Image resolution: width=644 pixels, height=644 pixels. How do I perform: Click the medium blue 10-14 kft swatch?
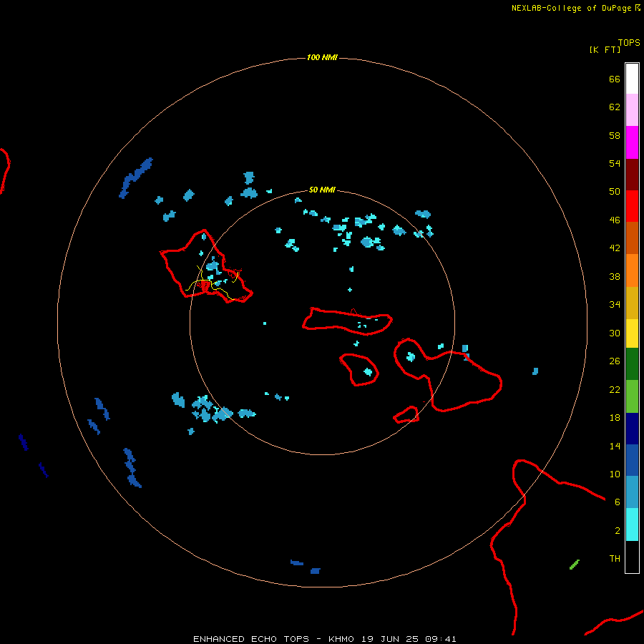(632, 460)
